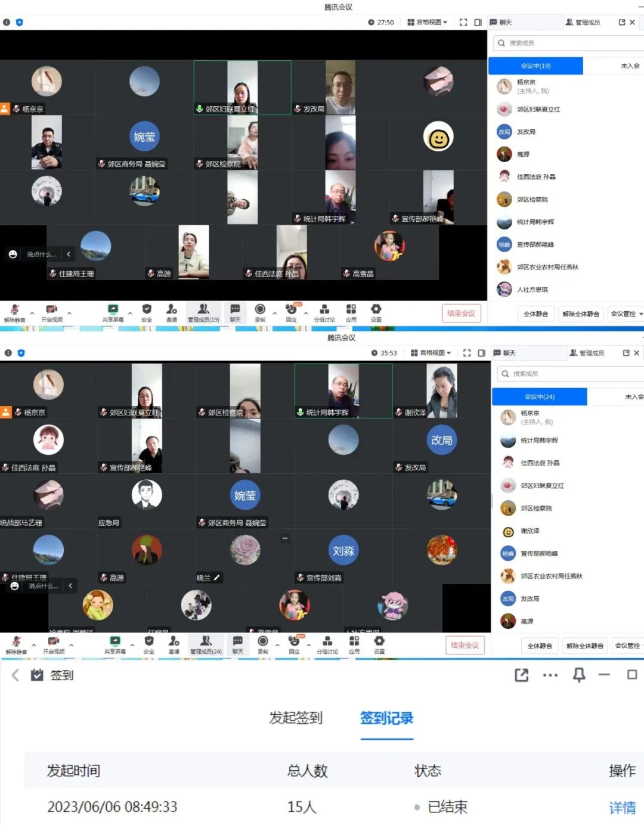Click pencil edit icon next to 晓兰
Image resolution: width=644 pixels, height=825 pixels.
pos(217,578)
